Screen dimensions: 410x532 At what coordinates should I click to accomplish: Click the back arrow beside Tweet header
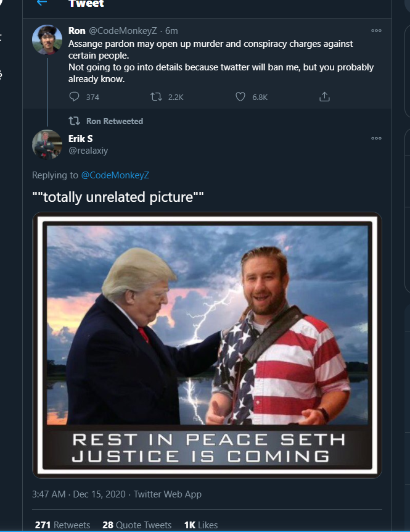pos(42,2)
